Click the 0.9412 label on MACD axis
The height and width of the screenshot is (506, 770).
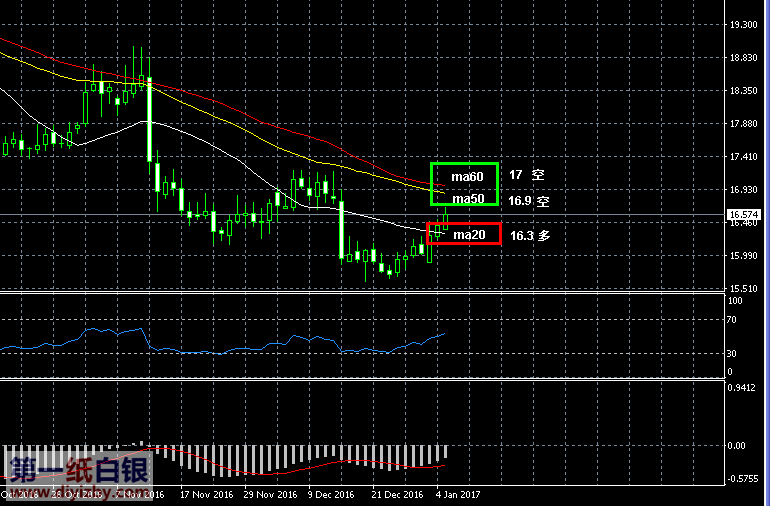click(x=743, y=390)
